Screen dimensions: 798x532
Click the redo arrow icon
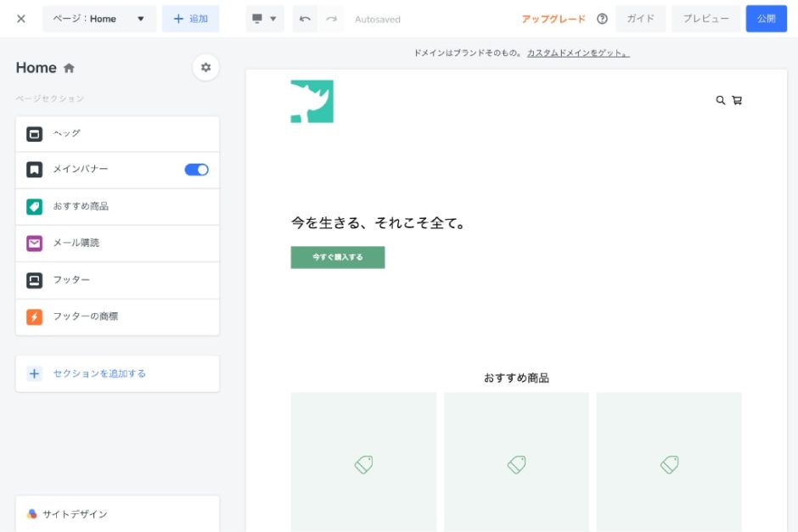tap(332, 19)
